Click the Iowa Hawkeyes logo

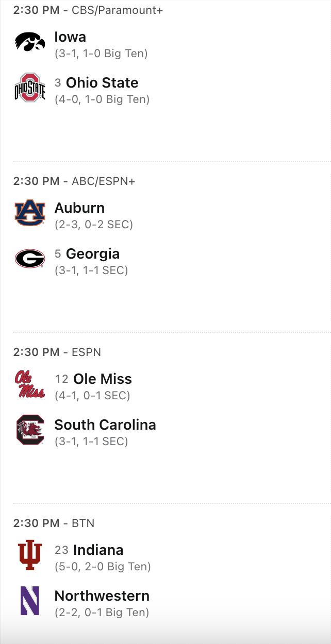coord(30,42)
